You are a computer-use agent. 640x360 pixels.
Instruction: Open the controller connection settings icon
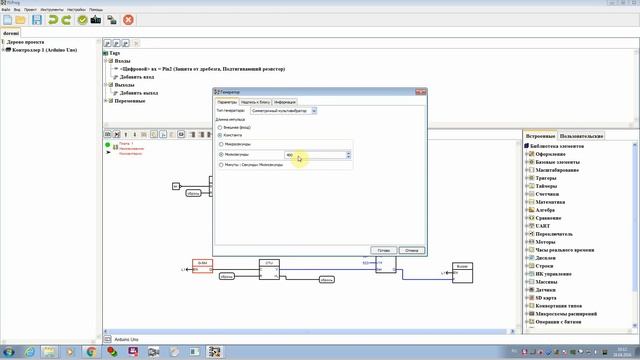(111, 20)
